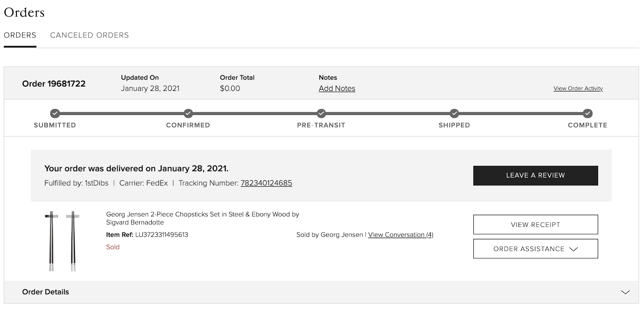Image resolution: width=644 pixels, height=313 pixels.
Task: Click the Complete step checkmark icon
Action: point(588,113)
